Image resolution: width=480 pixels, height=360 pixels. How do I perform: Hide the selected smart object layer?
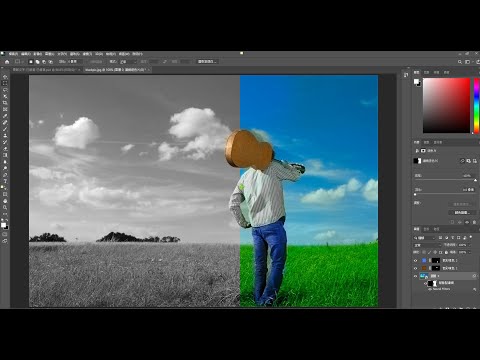coord(415,276)
